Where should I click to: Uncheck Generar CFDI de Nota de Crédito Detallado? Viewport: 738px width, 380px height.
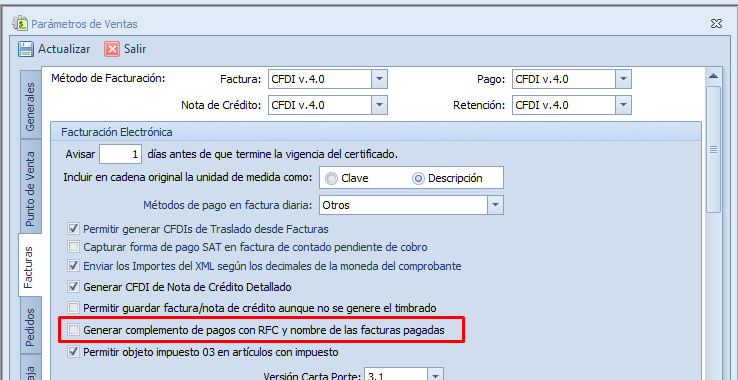coord(73,286)
